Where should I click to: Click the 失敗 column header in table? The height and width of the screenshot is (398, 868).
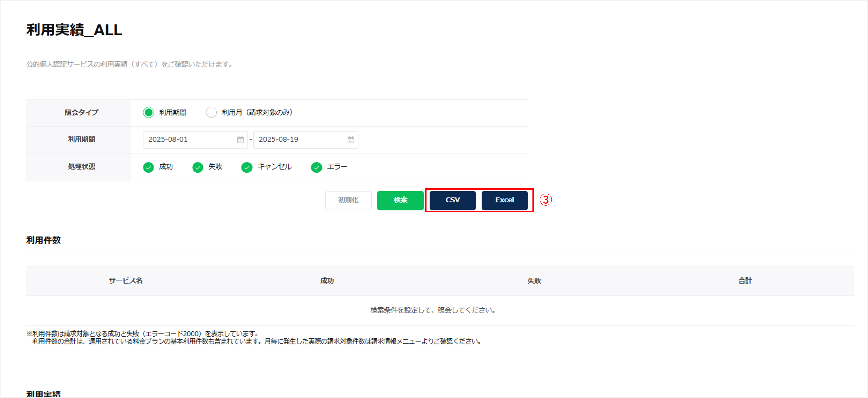coord(534,281)
